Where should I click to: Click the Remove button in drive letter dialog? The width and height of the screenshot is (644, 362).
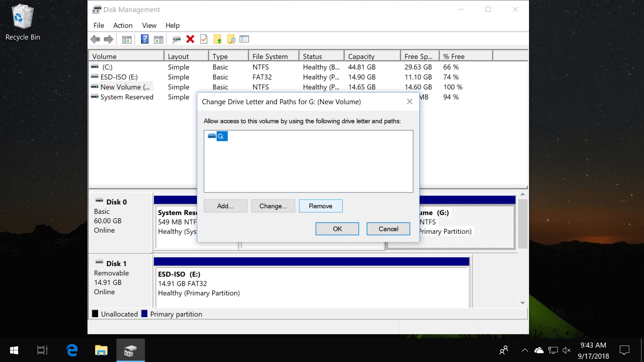click(x=320, y=206)
